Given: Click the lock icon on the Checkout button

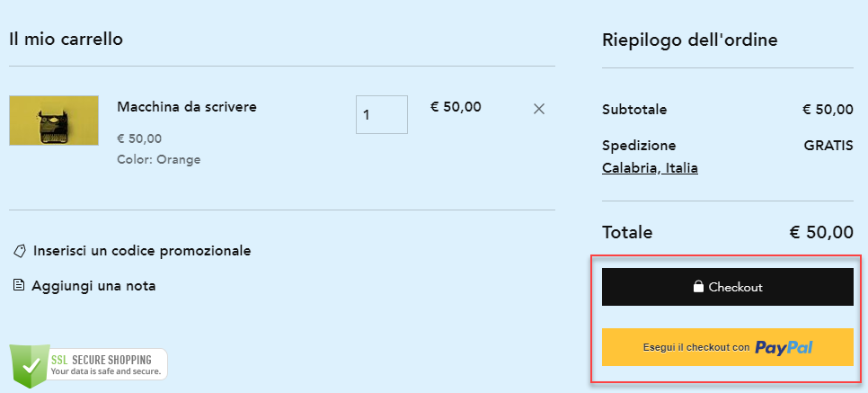Looking at the screenshot, I should (x=698, y=287).
